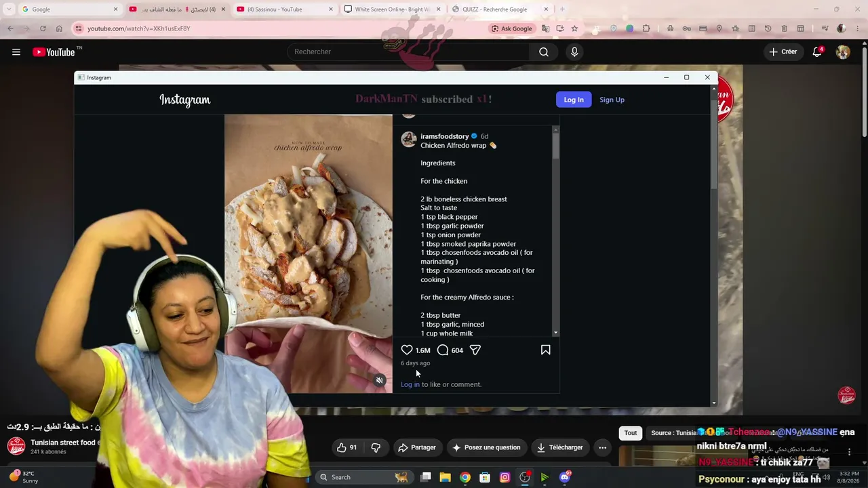Click the Chicken Alfredo wrap reel video
Viewport: 868px width, 488px height.
click(309, 253)
